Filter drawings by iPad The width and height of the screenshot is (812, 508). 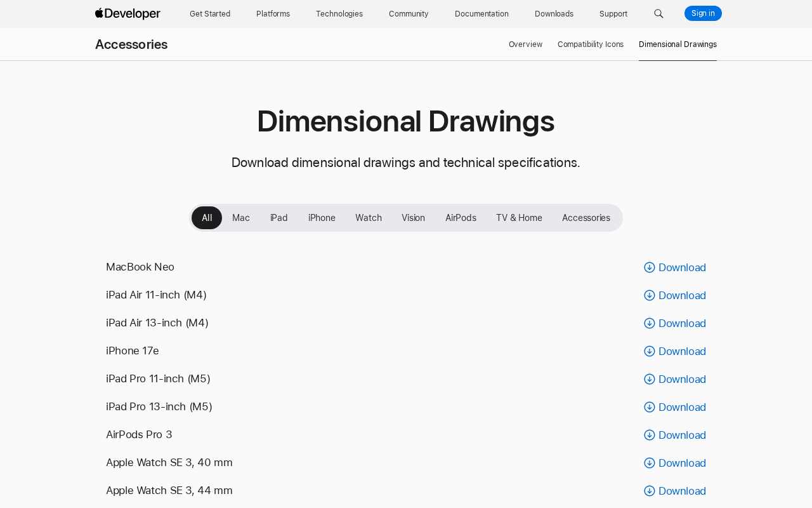(x=279, y=218)
